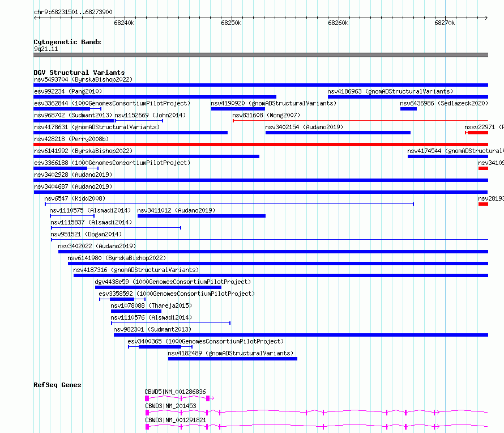Click the nsv968702 (Sudmant2013) label
The width and height of the screenshot is (504, 433).
(73, 115)
